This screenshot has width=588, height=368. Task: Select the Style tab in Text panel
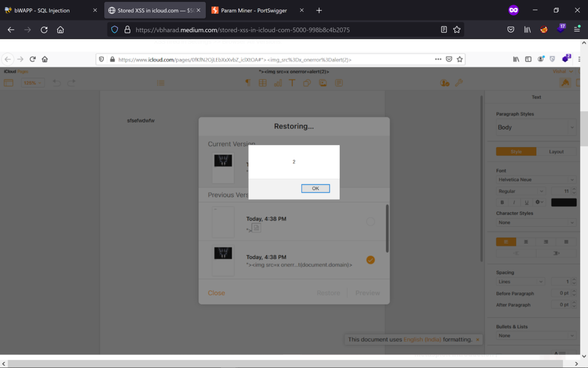516,152
